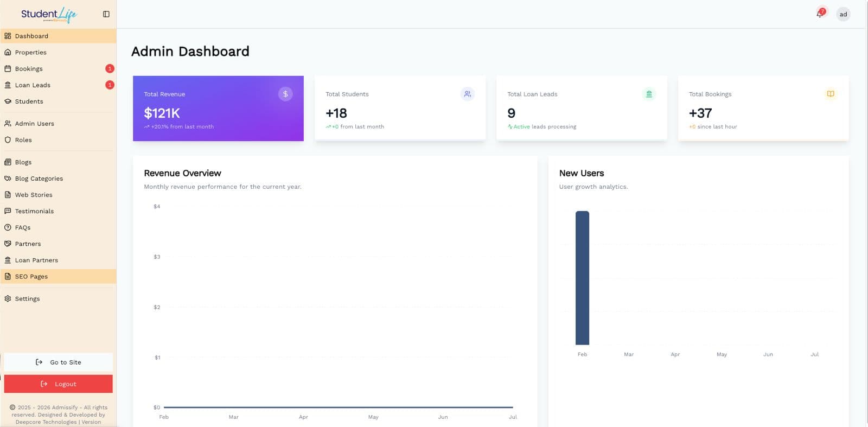The height and width of the screenshot is (427, 868).
Task: Click the Students graduation cap icon
Action: [8, 101]
